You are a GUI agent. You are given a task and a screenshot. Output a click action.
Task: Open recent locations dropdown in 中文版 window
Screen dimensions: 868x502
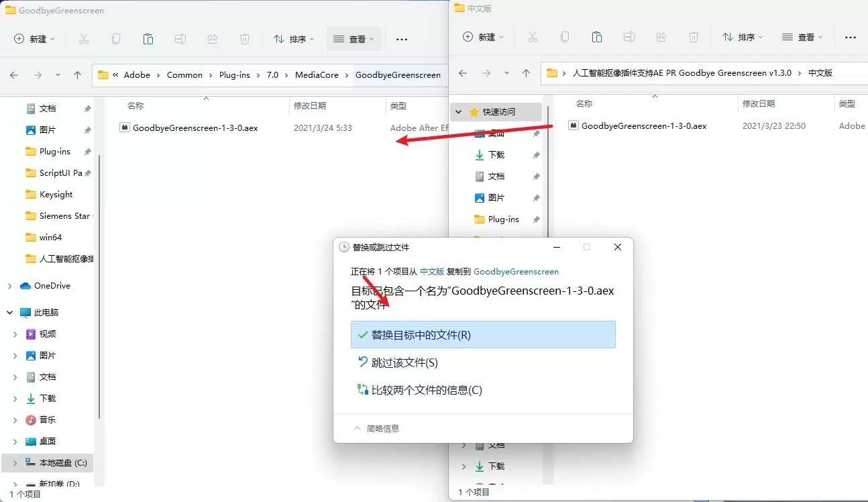[x=506, y=73]
